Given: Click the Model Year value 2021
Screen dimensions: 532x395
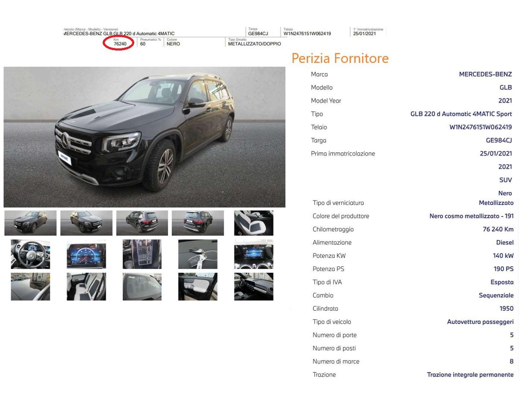Looking at the screenshot, I should tap(505, 101).
